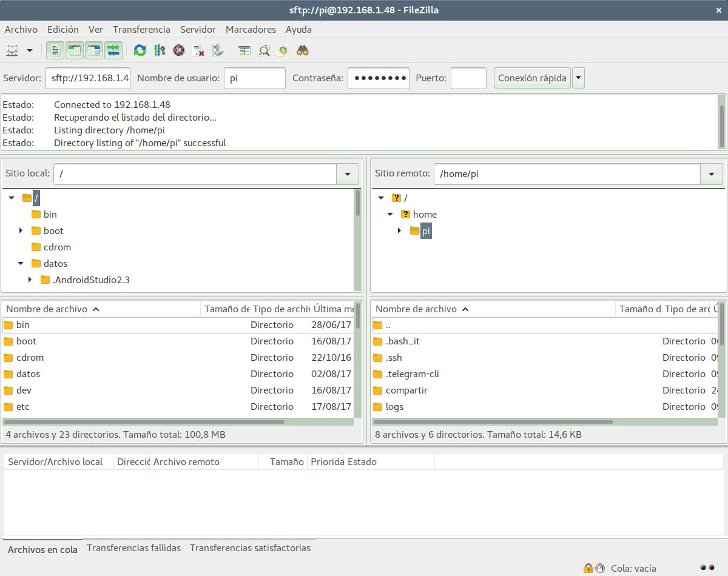Toggle the transfer queue panel
The height and width of the screenshot is (576, 728).
(113, 50)
